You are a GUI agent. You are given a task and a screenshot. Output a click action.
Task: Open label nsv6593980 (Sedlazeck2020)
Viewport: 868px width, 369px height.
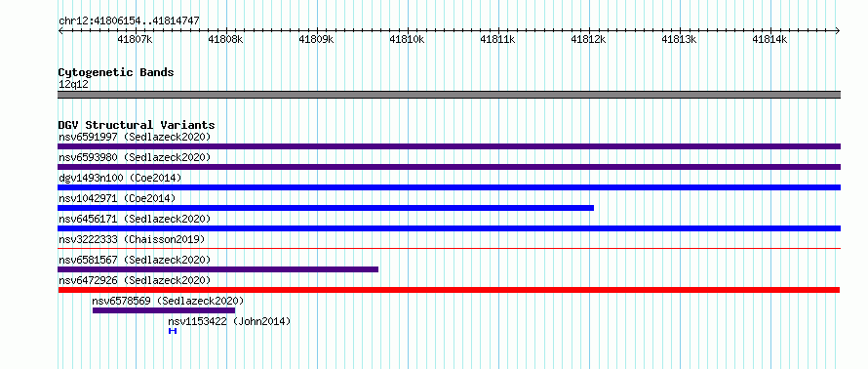tap(135, 157)
